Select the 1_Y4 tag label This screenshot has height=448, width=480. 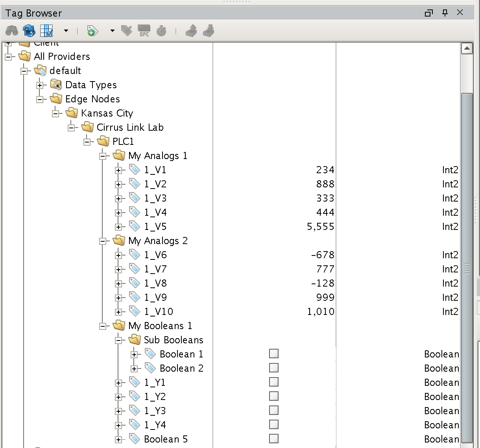click(155, 425)
